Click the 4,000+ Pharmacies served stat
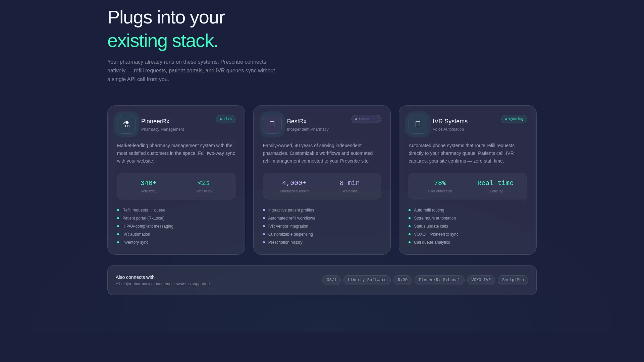644x362 pixels. coord(294,186)
